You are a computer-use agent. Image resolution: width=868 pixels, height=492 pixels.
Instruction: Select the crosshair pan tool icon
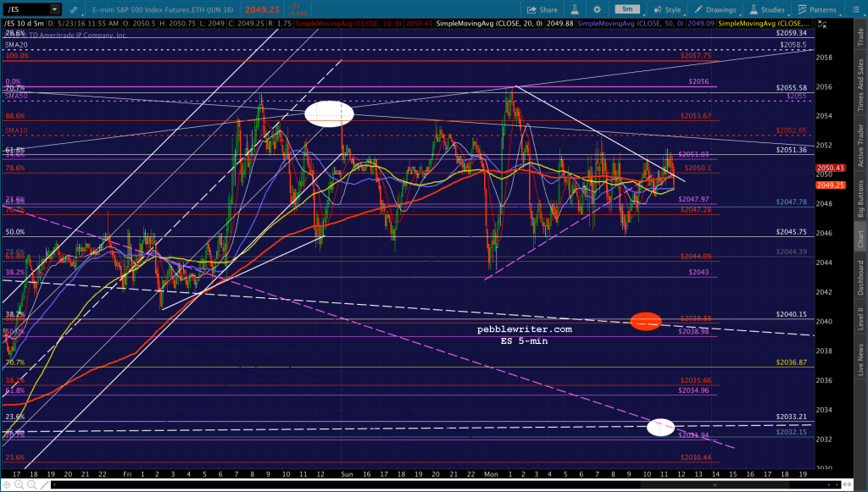tap(7, 485)
